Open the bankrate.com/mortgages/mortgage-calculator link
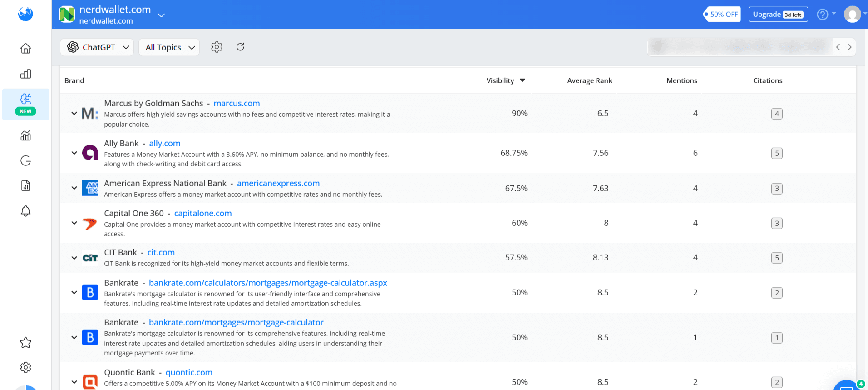The image size is (868, 390). [x=236, y=322]
